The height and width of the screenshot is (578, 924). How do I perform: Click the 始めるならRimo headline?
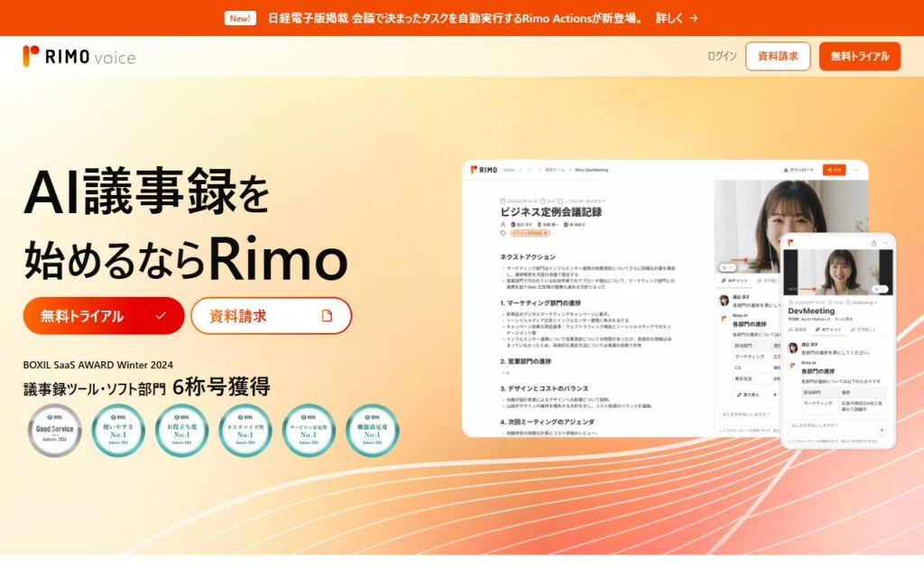pos(186,258)
